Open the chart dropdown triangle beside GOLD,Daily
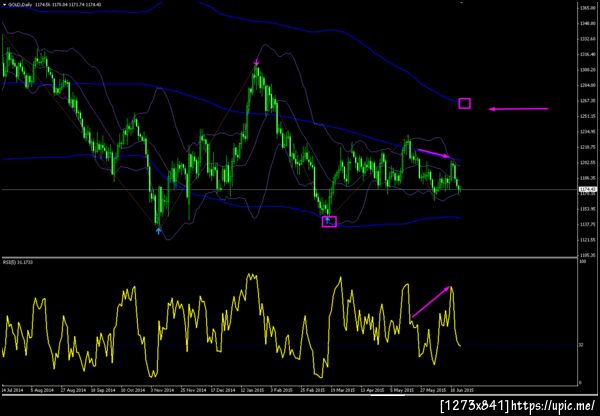This screenshot has height=416, width=600. [x=4, y=5]
